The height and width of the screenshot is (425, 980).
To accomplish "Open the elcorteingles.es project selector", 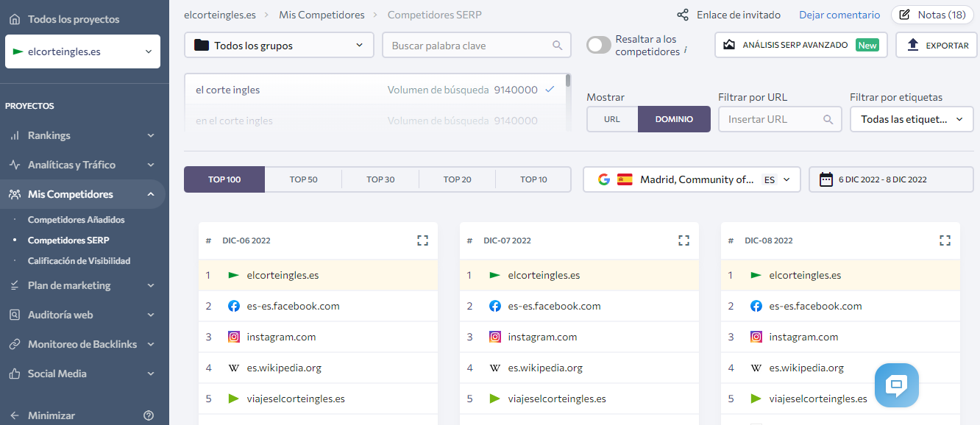I will (x=82, y=51).
